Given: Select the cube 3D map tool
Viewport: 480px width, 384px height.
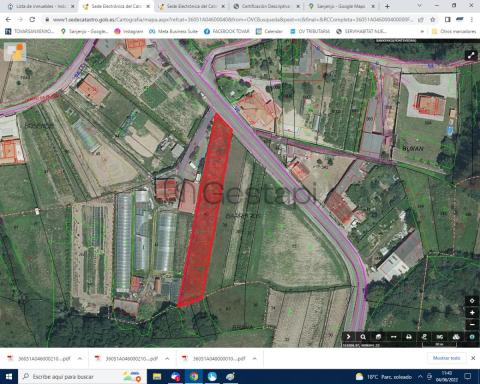Looking at the screenshot, I should 378,337.
